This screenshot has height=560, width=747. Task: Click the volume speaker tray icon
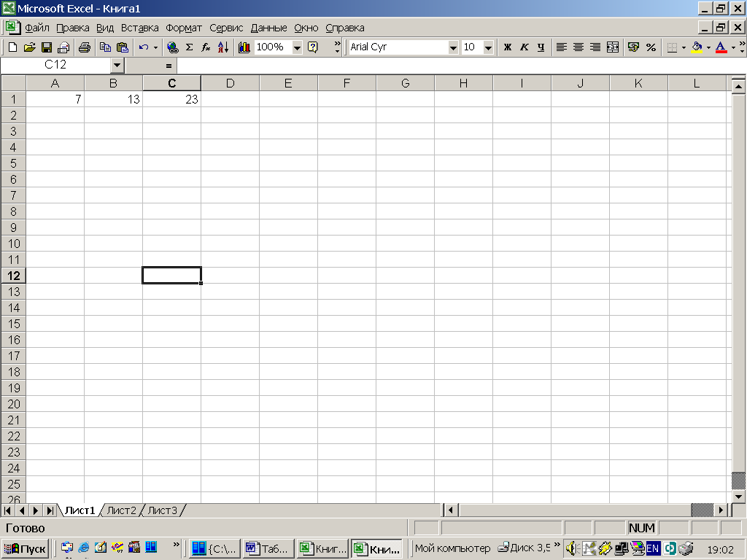tap(571, 548)
